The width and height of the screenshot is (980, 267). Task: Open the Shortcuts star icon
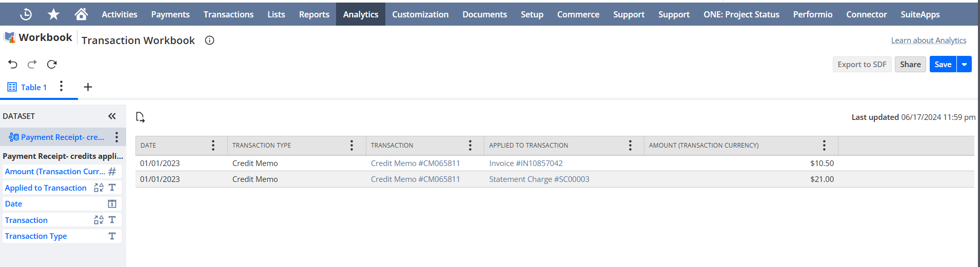(53, 14)
